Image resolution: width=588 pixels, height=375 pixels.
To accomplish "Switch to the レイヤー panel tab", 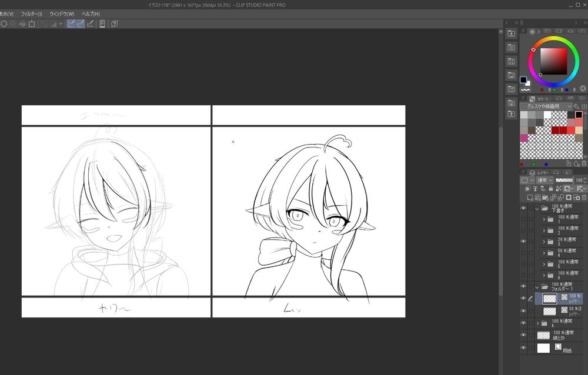I will 539,172.
